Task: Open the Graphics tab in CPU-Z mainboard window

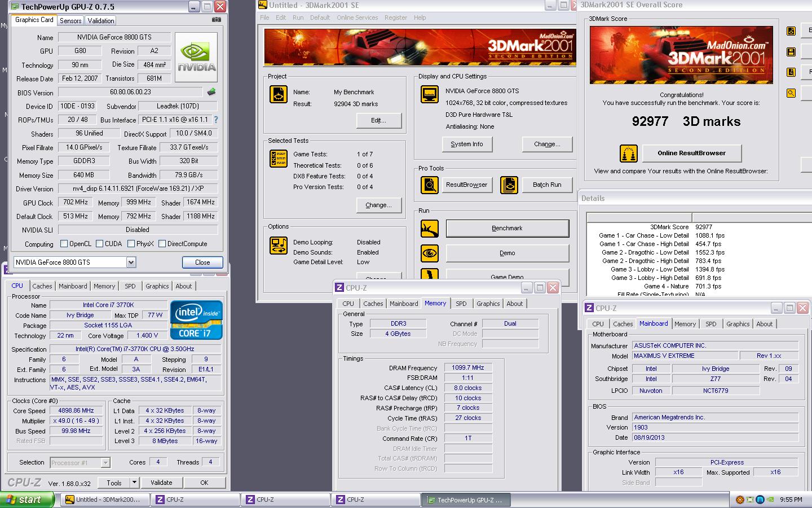Action: (x=738, y=324)
